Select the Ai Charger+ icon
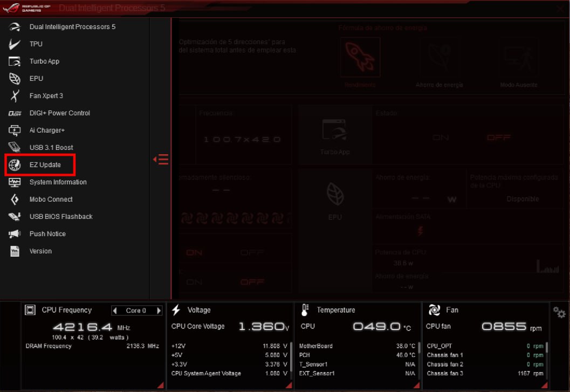 15,130
